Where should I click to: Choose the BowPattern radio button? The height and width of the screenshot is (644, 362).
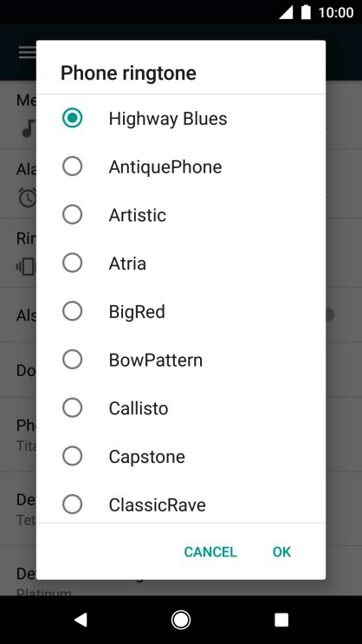point(72,360)
